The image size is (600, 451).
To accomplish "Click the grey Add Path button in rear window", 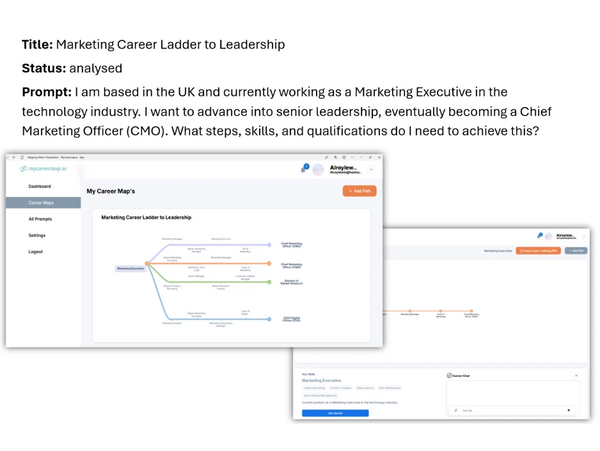I will 576,251.
